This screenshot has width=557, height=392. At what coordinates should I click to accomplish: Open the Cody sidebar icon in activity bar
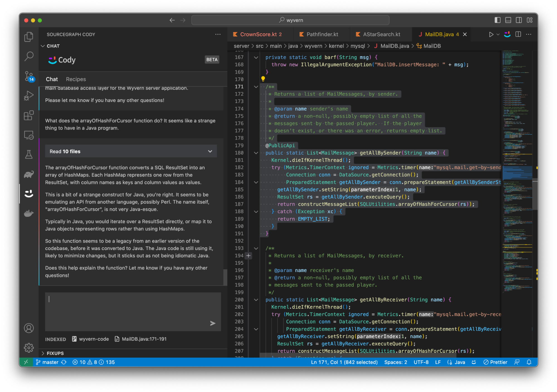tap(29, 193)
